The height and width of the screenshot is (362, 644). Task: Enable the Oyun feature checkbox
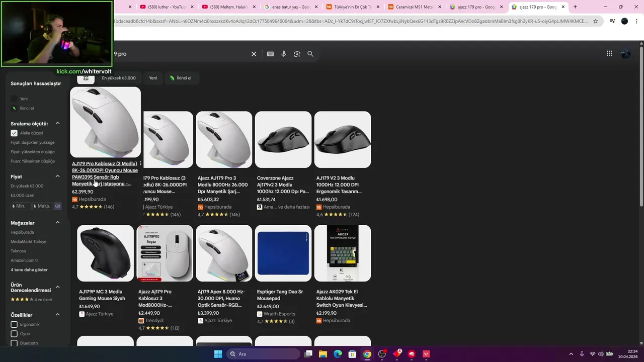[x=14, y=334]
